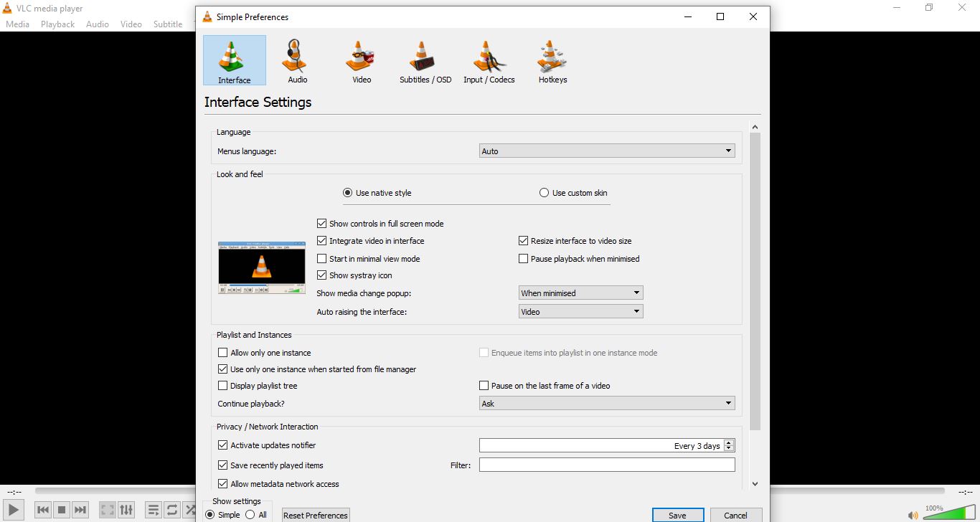
Task: Close the Simple Preferences dialog
Action: (753, 16)
